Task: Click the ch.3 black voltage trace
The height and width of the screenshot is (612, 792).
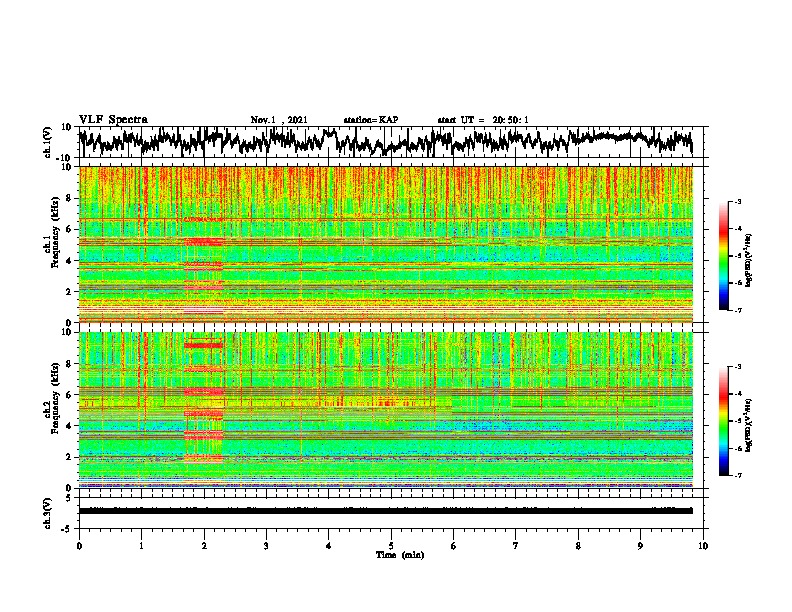Action: (386, 511)
